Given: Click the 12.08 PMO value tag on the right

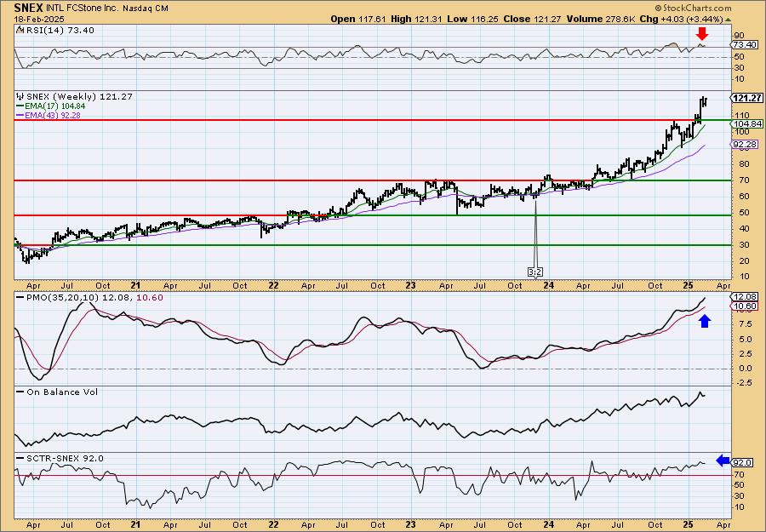Looking at the screenshot, I should pos(745,296).
